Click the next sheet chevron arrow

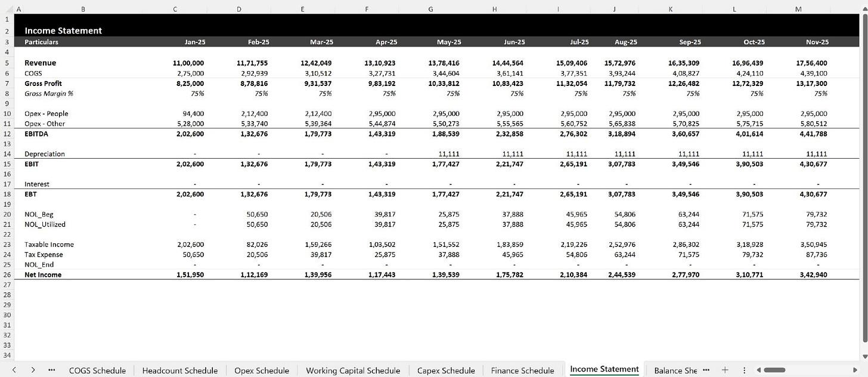[34, 370]
